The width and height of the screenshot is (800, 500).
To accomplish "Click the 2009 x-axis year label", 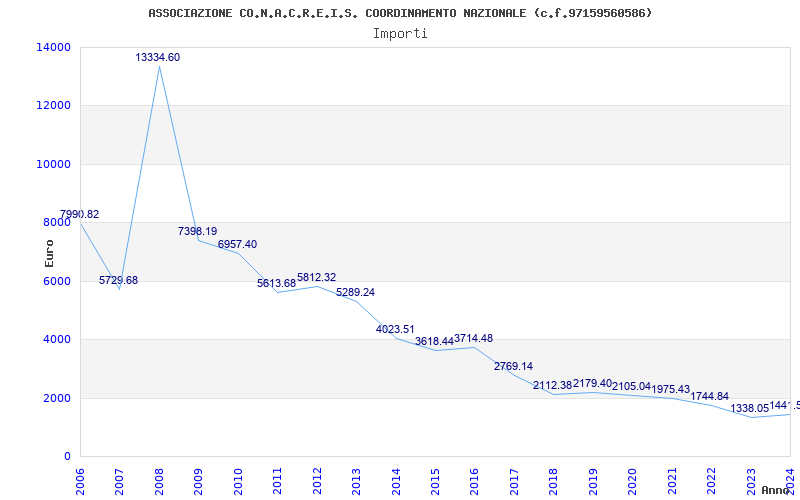I will pos(198,481).
